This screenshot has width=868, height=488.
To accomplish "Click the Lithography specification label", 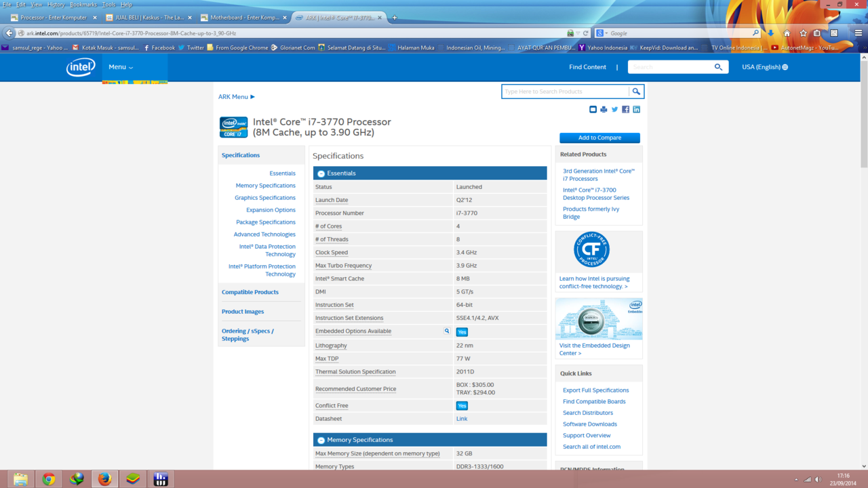I will (x=331, y=346).
